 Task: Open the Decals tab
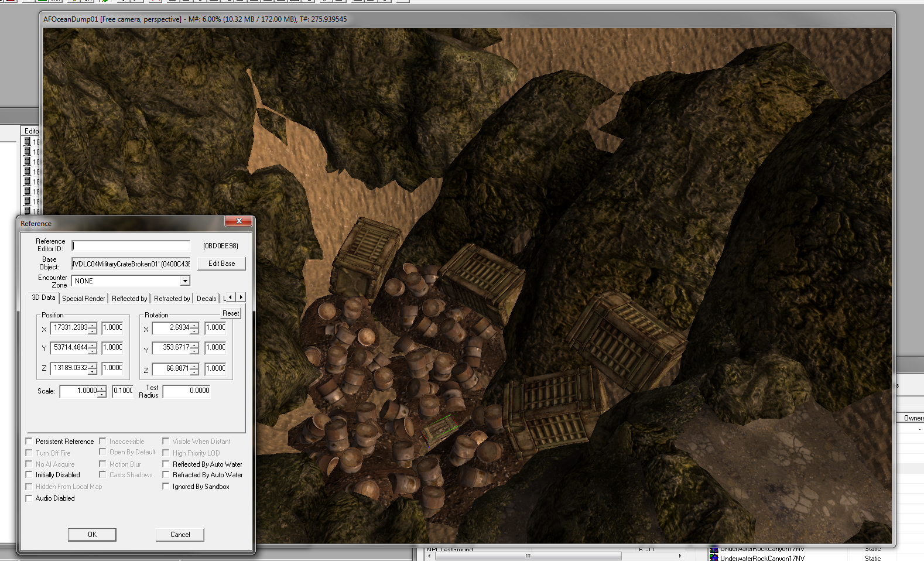(206, 299)
